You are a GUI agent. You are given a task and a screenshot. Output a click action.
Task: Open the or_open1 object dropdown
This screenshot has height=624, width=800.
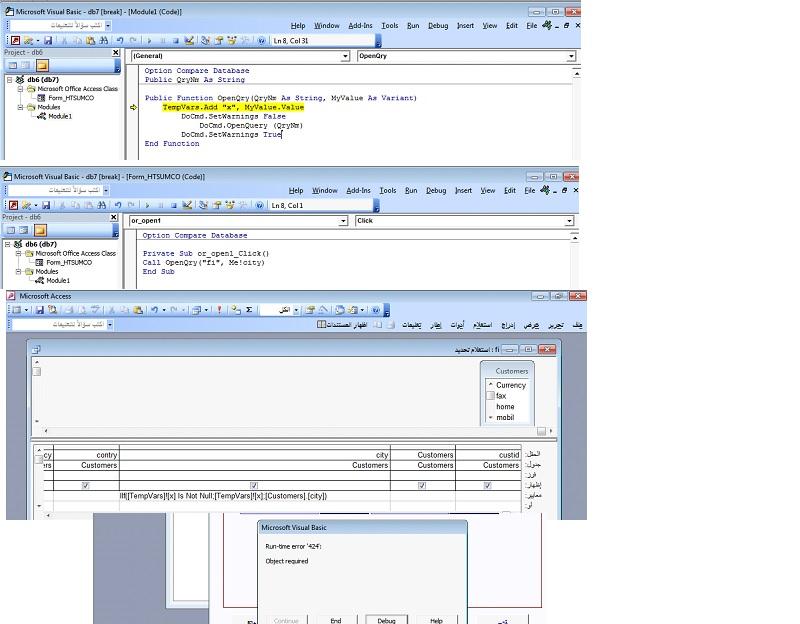tap(343, 221)
